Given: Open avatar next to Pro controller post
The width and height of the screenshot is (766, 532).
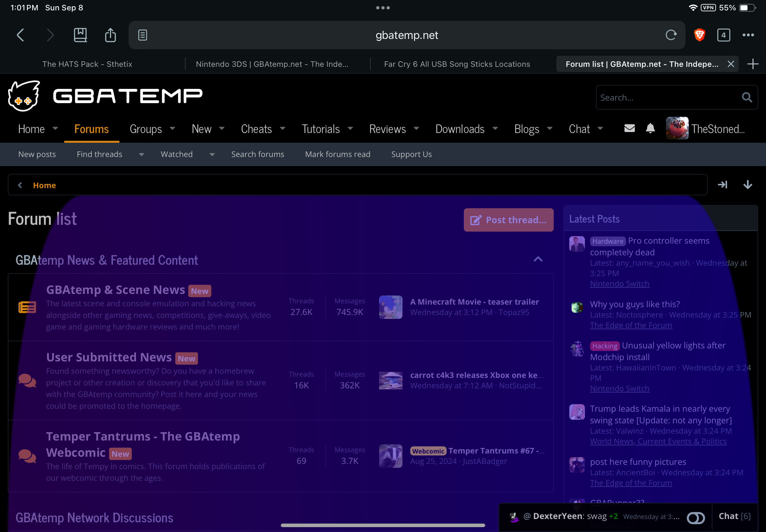Looking at the screenshot, I should (x=577, y=244).
